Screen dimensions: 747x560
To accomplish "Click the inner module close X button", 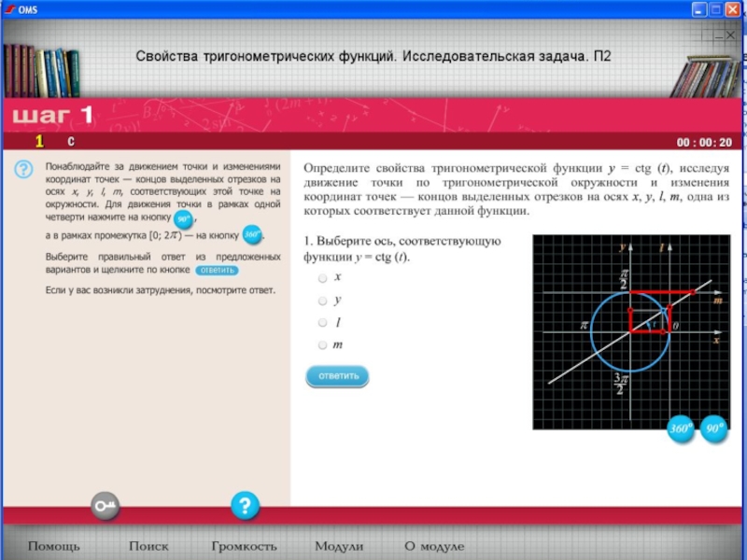I will click(x=731, y=35).
